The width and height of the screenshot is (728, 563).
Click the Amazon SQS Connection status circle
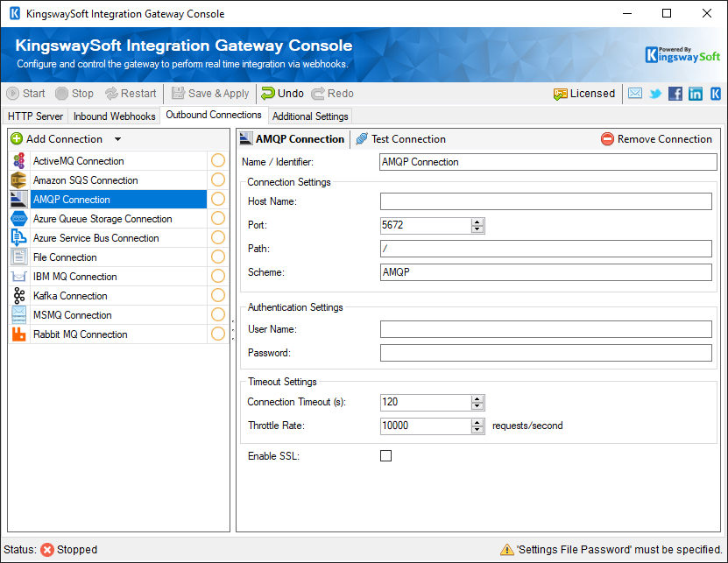[x=218, y=179]
